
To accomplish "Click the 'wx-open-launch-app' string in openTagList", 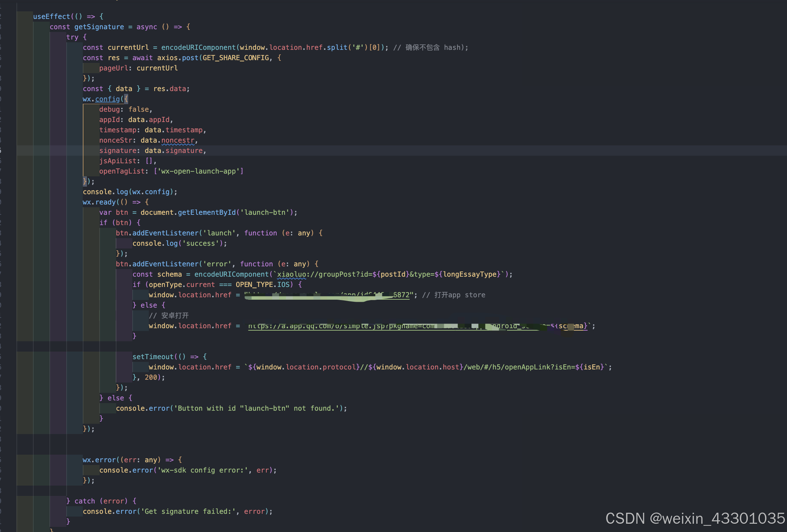I will coord(198,171).
